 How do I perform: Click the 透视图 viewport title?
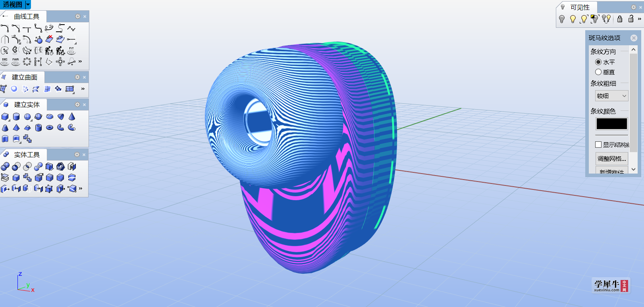13,4
